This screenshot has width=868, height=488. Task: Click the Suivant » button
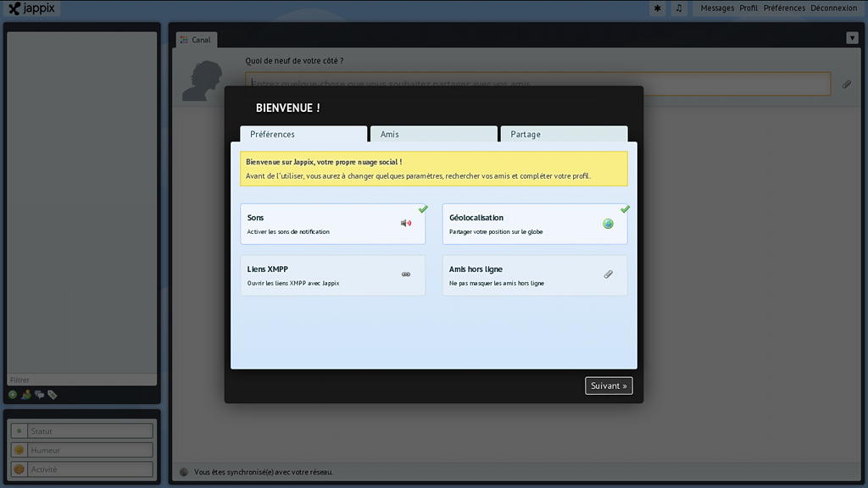tap(609, 385)
